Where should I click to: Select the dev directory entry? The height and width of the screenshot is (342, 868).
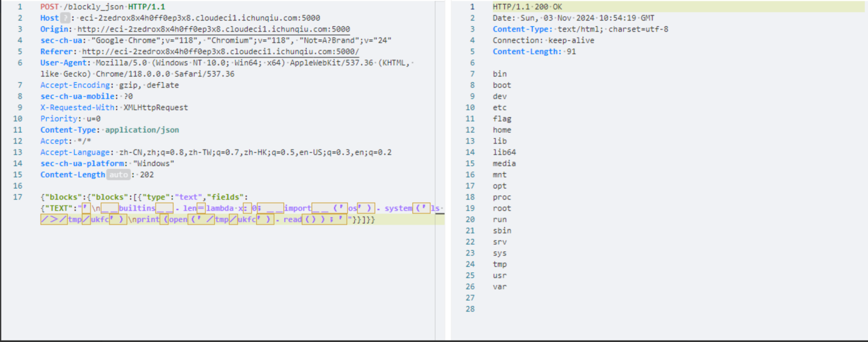pyautogui.click(x=500, y=96)
